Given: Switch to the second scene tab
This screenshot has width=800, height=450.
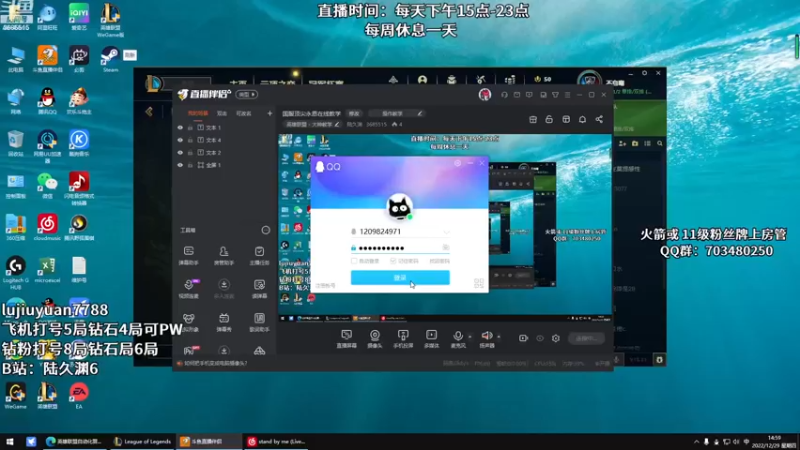Looking at the screenshot, I should [221, 113].
